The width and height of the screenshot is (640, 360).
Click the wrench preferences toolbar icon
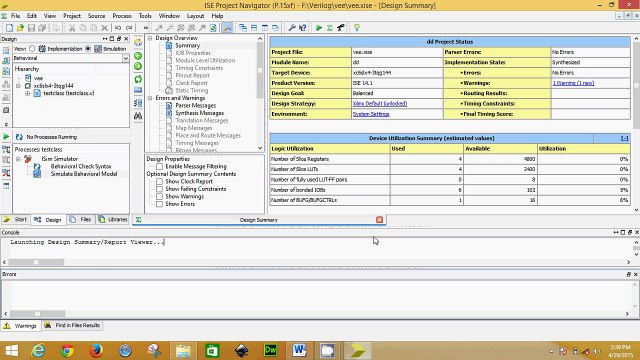pos(292,28)
